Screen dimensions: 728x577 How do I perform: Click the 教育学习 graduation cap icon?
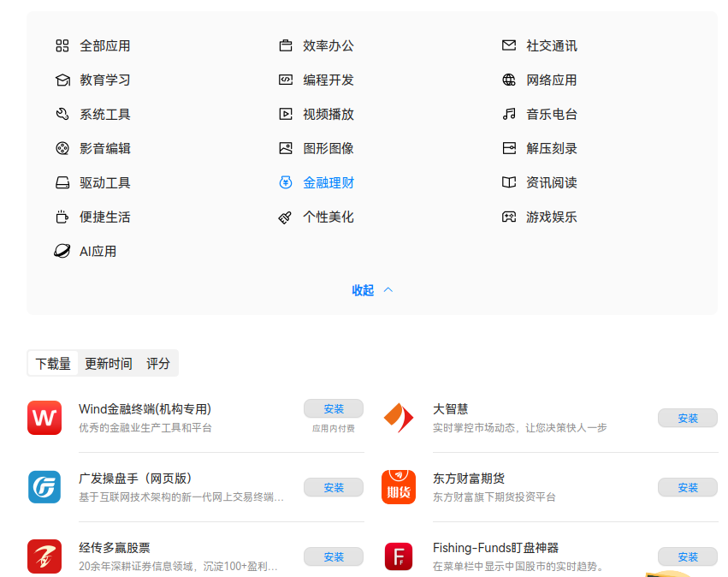click(62, 80)
